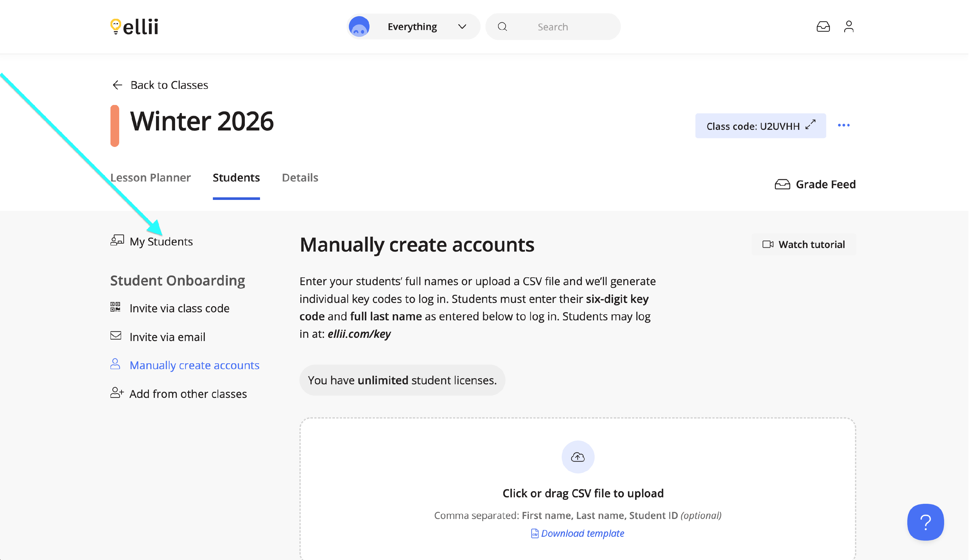Open the Download template link

pyautogui.click(x=582, y=533)
